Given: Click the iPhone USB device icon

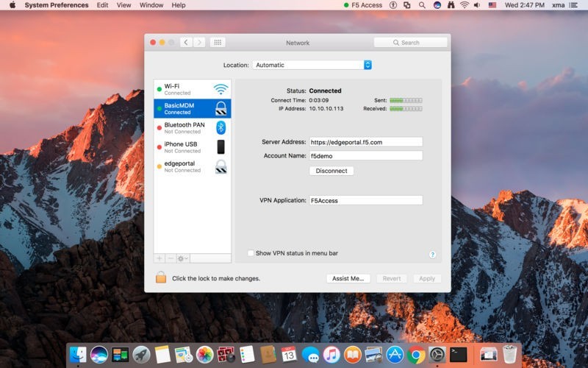Looking at the screenshot, I should pyautogui.click(x=220, y=146).
